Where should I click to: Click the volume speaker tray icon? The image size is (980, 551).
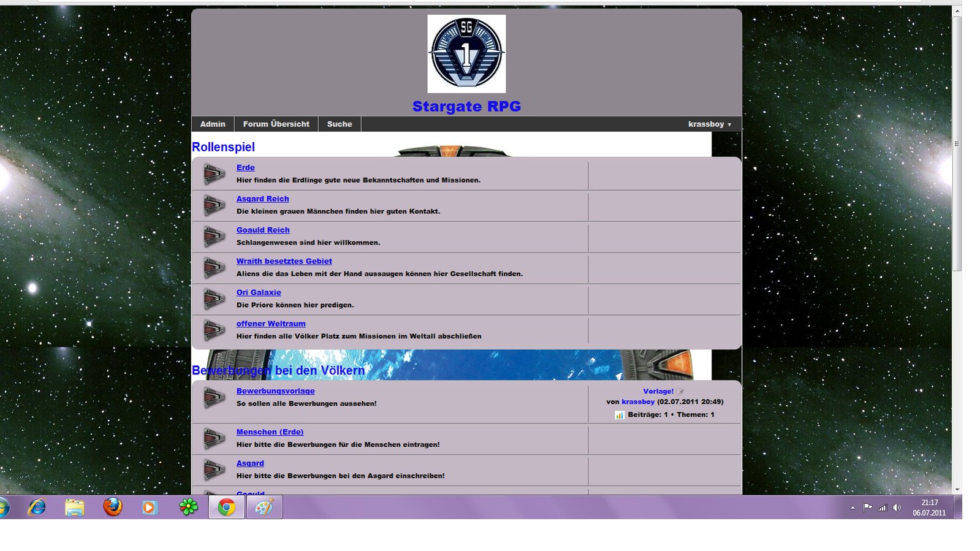[x=897, y=507]
